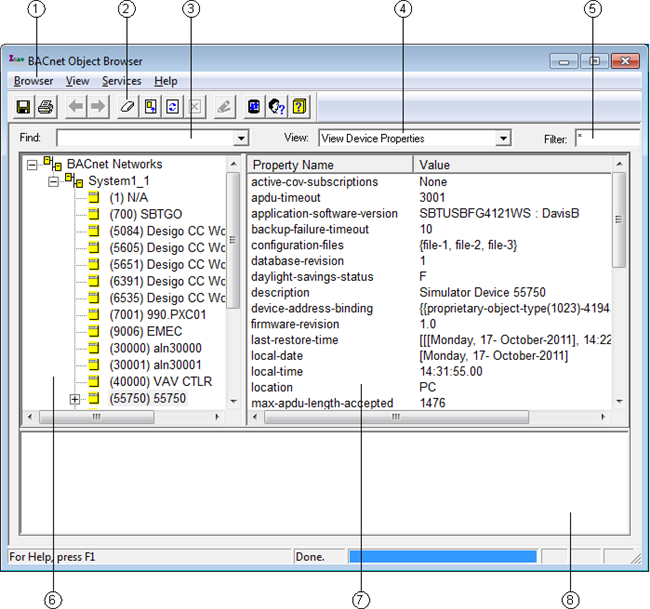Click the eraser clear icon
650x609 pixels.
tap(129, 106)
